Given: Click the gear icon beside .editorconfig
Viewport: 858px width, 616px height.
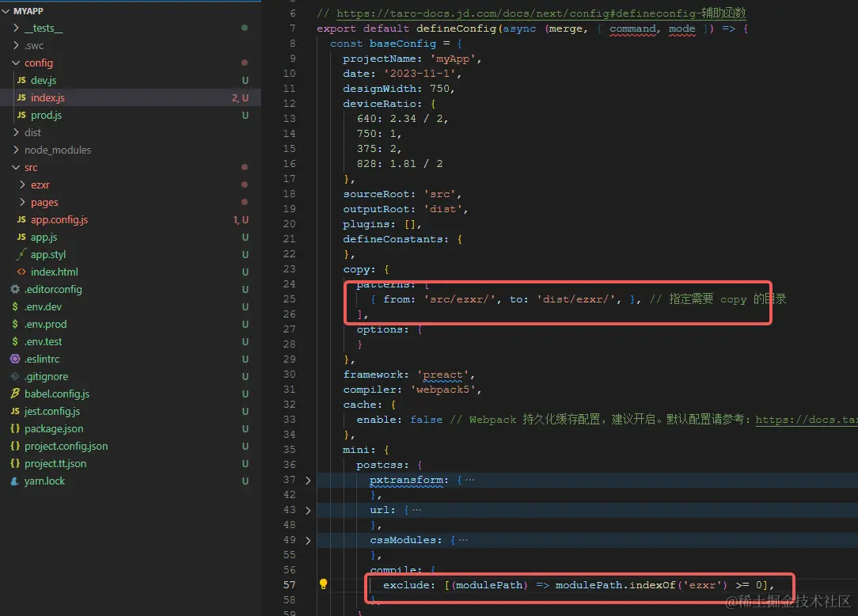Looking at the screenshot, I should click(x=15, y=289).
